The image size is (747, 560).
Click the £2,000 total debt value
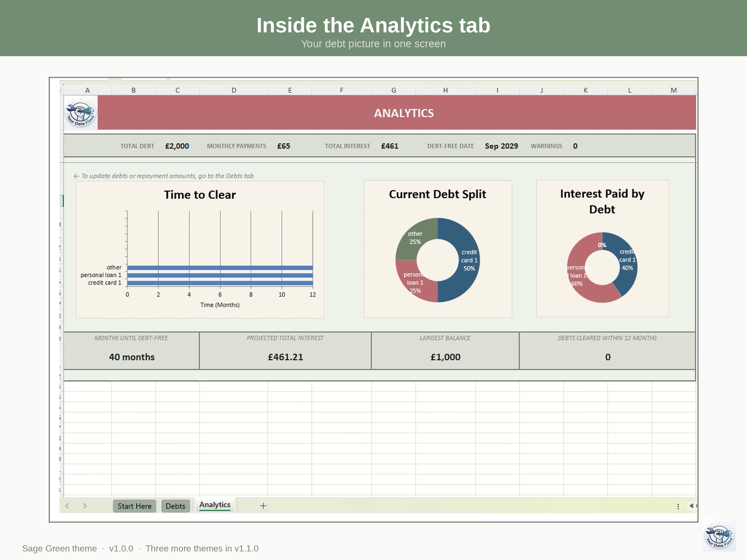tap(177, 146)
